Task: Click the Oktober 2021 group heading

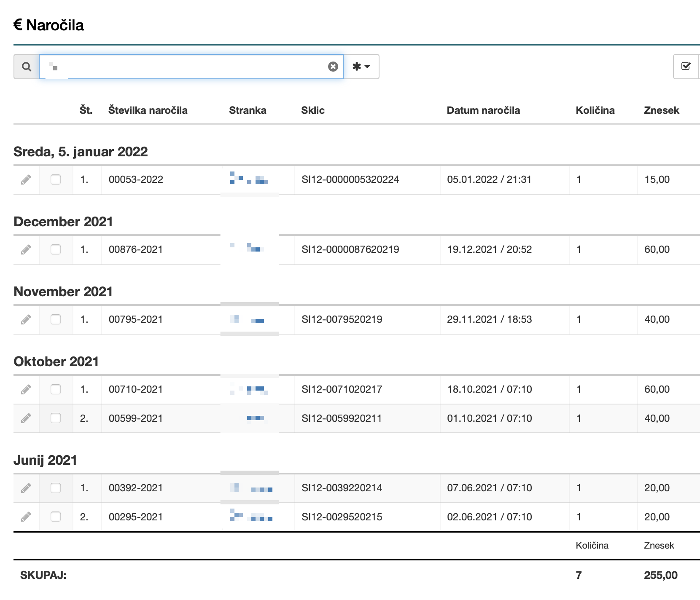Action: [56, 362]
